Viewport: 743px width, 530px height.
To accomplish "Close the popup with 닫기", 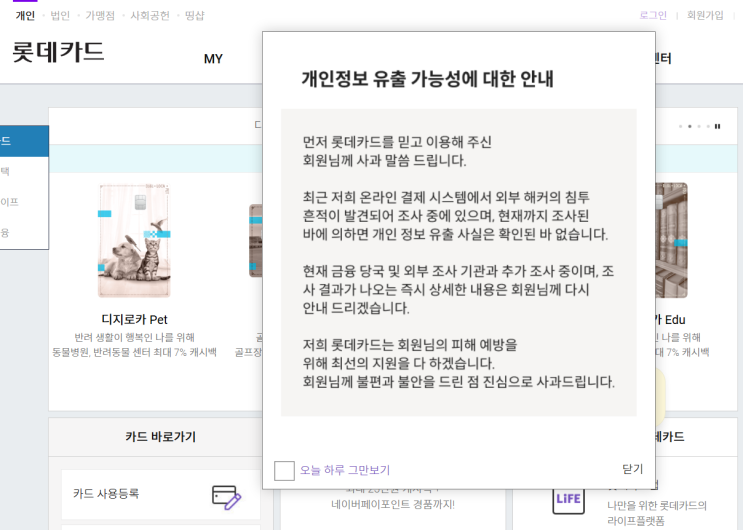I will pos(632,469).
